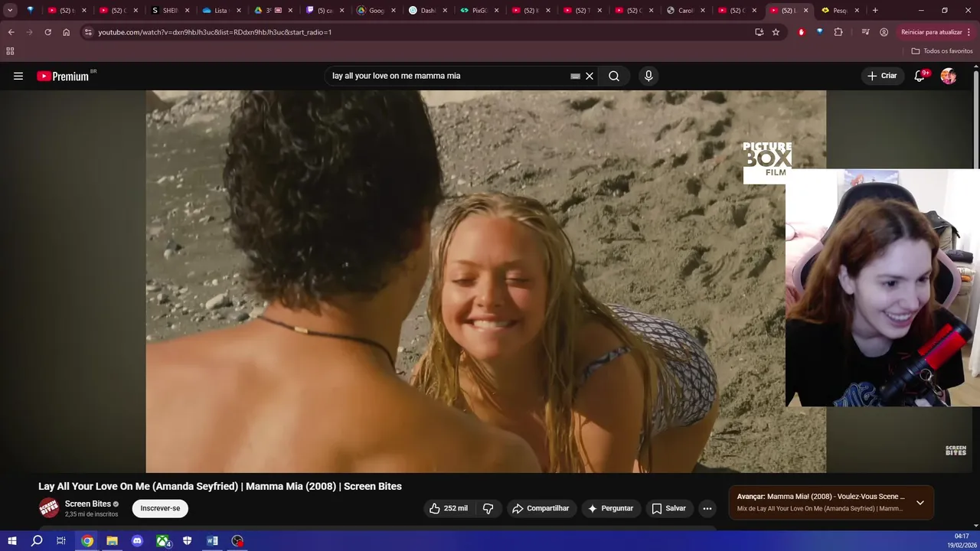Go back with the browser arrow
Screen dimensions: 980x551
[x=11, y=32]
